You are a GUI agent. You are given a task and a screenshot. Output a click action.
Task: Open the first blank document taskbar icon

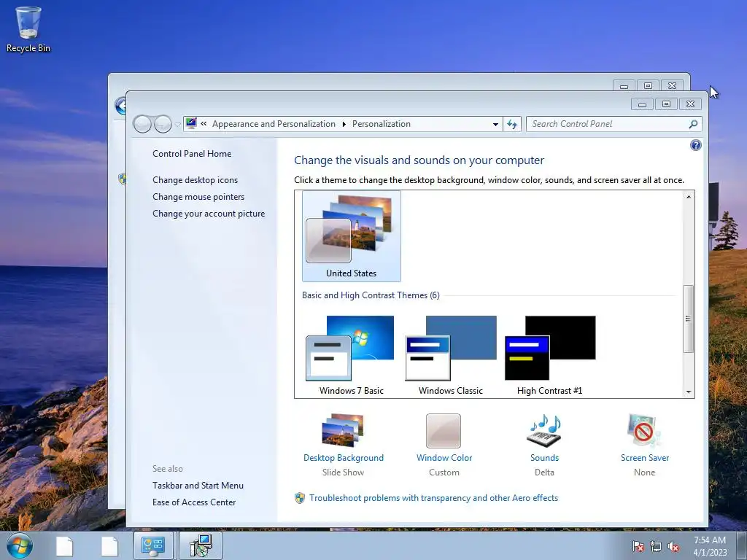pos(64,546)
